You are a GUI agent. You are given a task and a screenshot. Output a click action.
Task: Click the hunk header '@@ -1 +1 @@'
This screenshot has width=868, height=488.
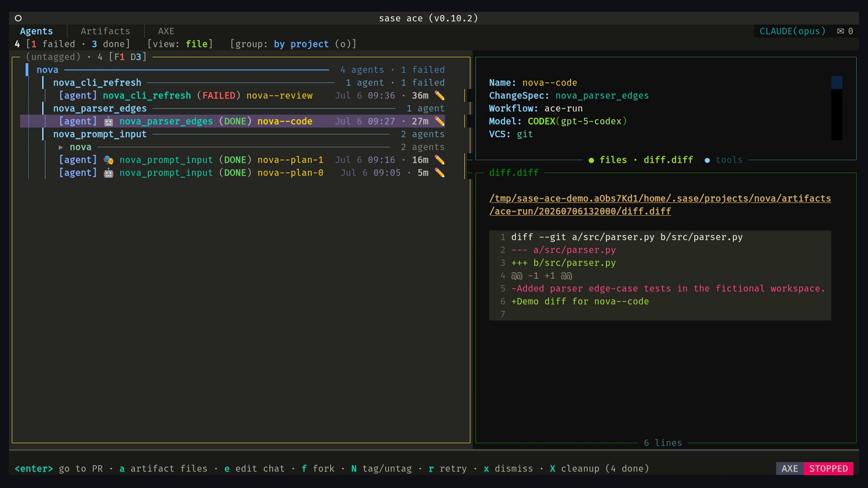[542, 276]
